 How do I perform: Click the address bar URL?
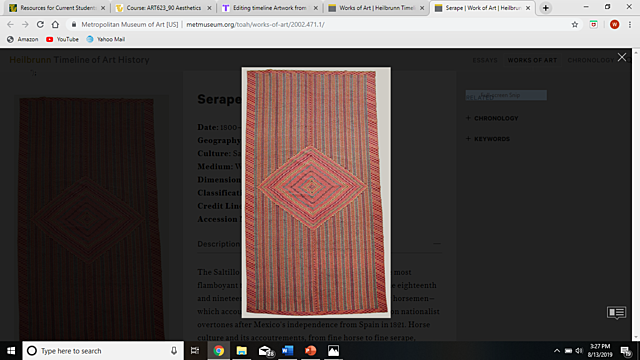256,24
